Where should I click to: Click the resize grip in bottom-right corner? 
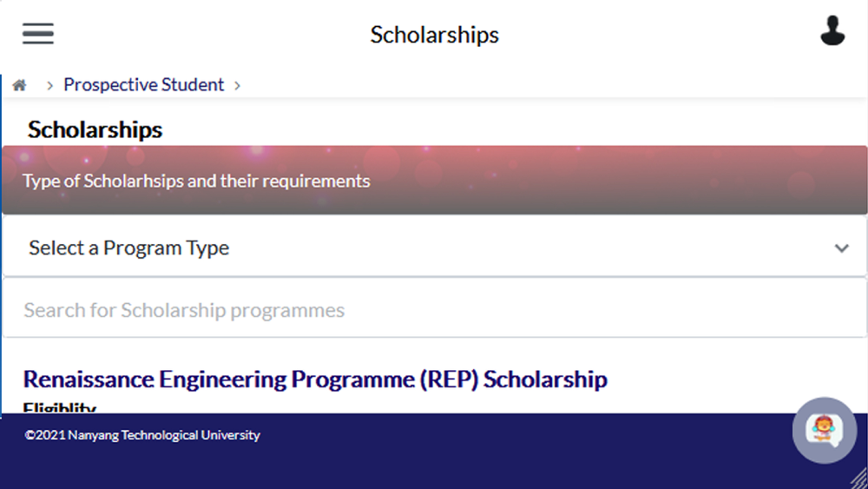[858, 479]
